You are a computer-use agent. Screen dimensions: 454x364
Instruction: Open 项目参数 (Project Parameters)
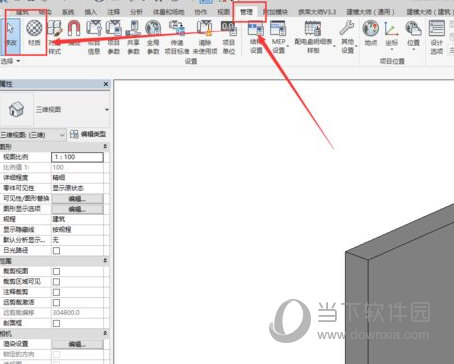pyautogui.click(x=114, y=37)
